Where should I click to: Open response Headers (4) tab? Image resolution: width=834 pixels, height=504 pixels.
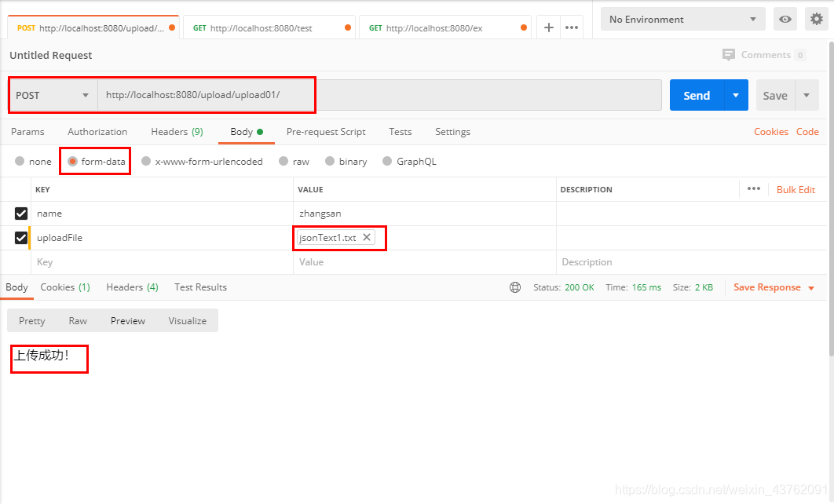click(132, 287)
